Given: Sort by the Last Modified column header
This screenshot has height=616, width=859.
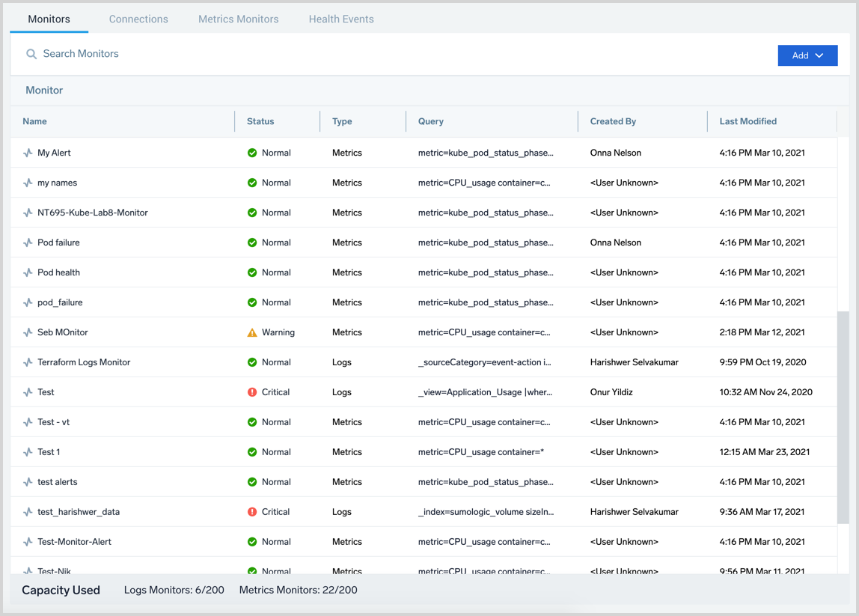Looking at the screenshot, I should tap(748, 121).
